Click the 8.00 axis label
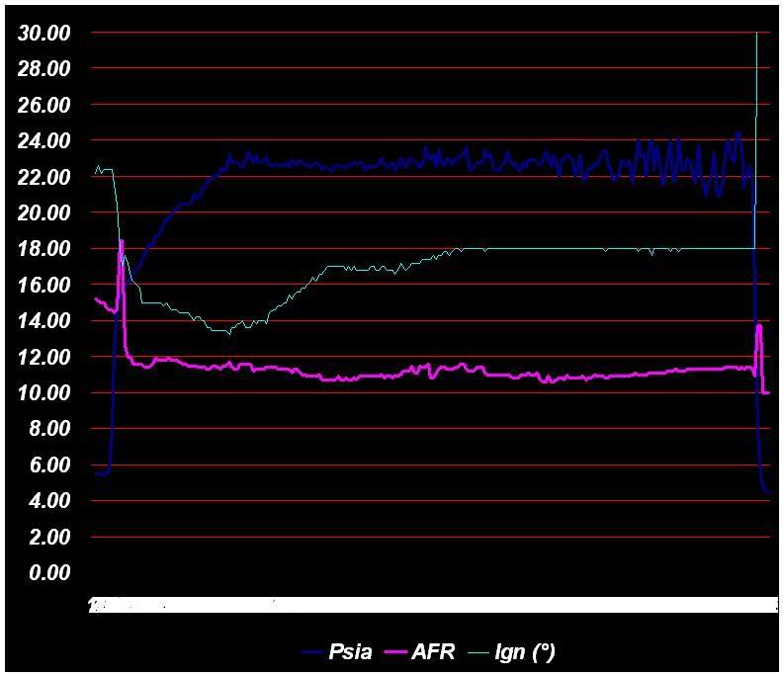This screenshot has width=784, height=676. pyautogui.click(x=49, y=430)
